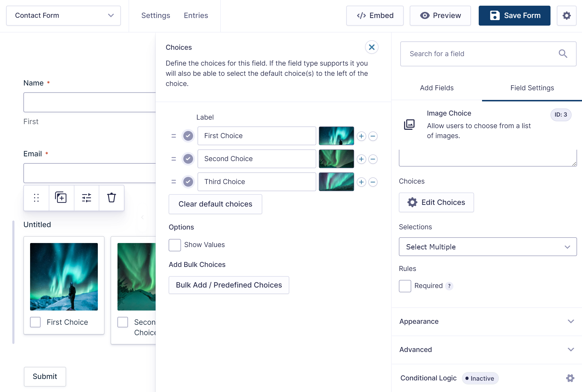582x392 pixels.
Task: Open the Select Multiple selections dropdown
Action: tap(487, 247)
